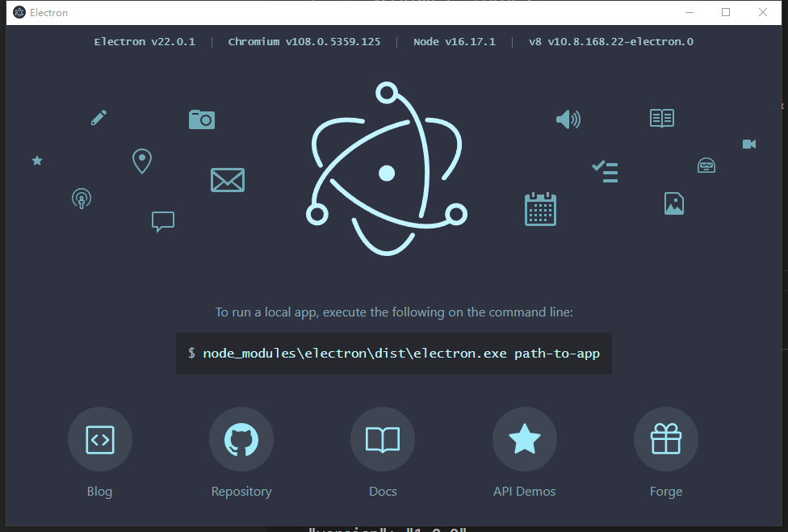This screenshot has width=788, height=532.
Task: Click the podcast broadcast icon
Action: [82, 199]
